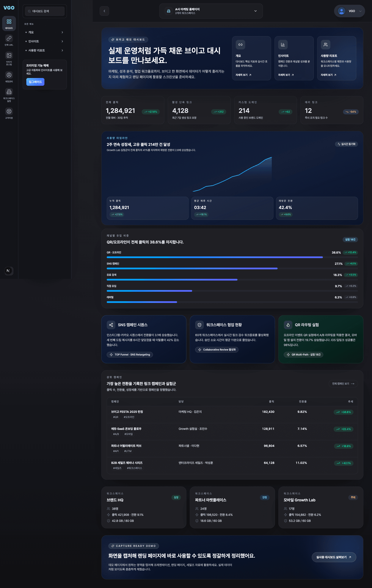Toggle the 실시간 동기화 badge
This screenshot has width=372, height=588.
pos(346,144)
